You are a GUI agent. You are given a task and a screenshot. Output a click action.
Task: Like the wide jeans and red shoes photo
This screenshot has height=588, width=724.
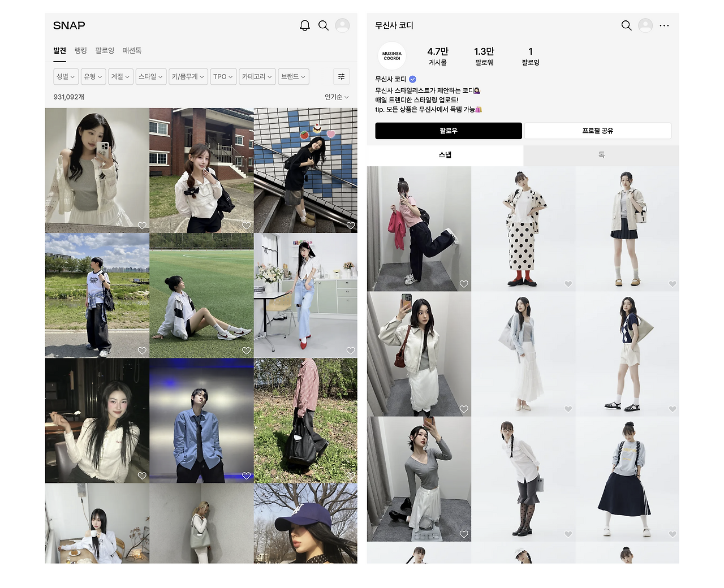(351, 351)
